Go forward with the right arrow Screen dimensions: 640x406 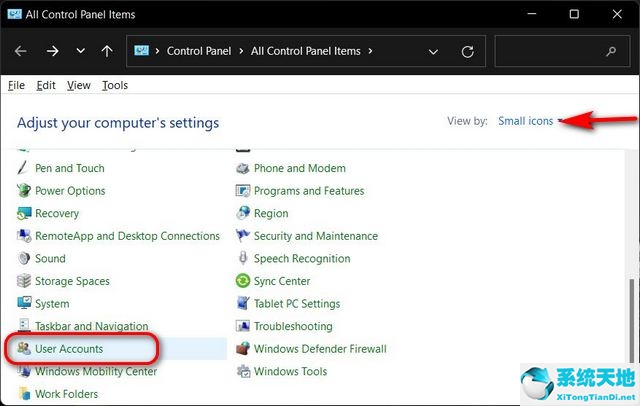52,51
